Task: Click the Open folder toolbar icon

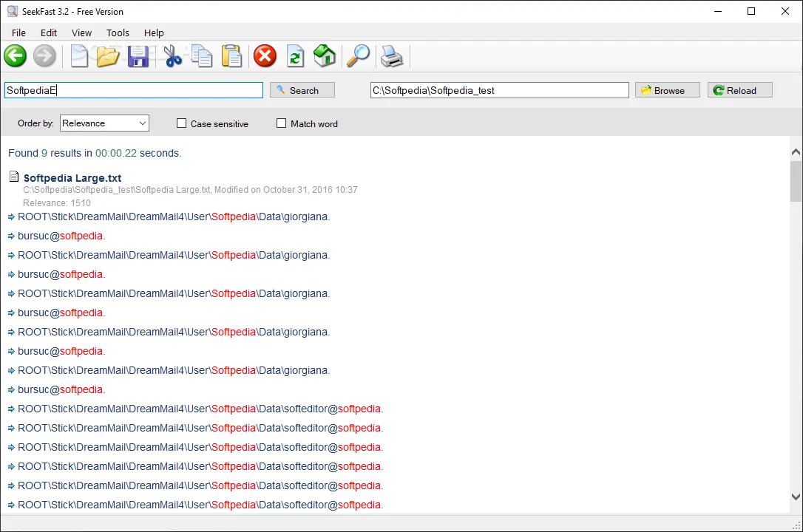Action: pos(108,55)
